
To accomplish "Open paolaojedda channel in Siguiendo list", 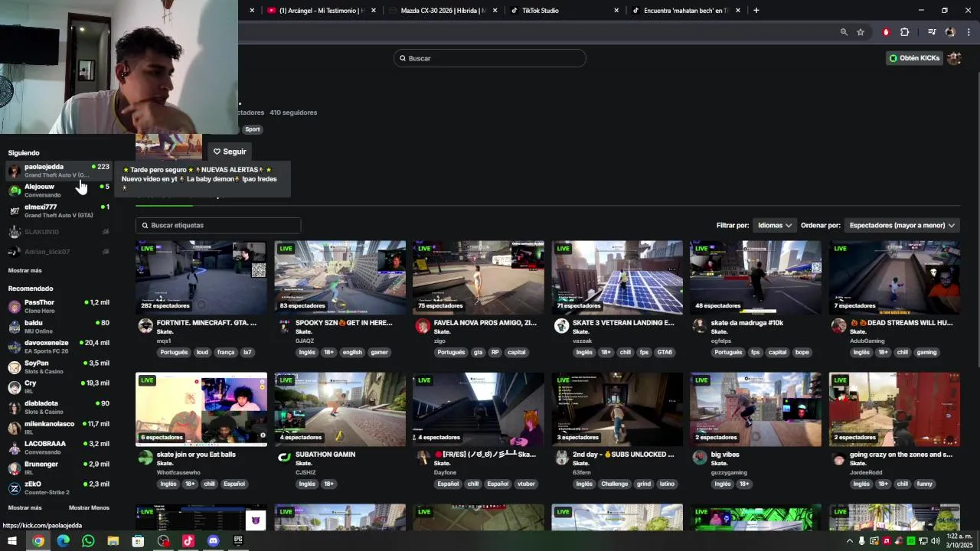I will coord(59,171).
